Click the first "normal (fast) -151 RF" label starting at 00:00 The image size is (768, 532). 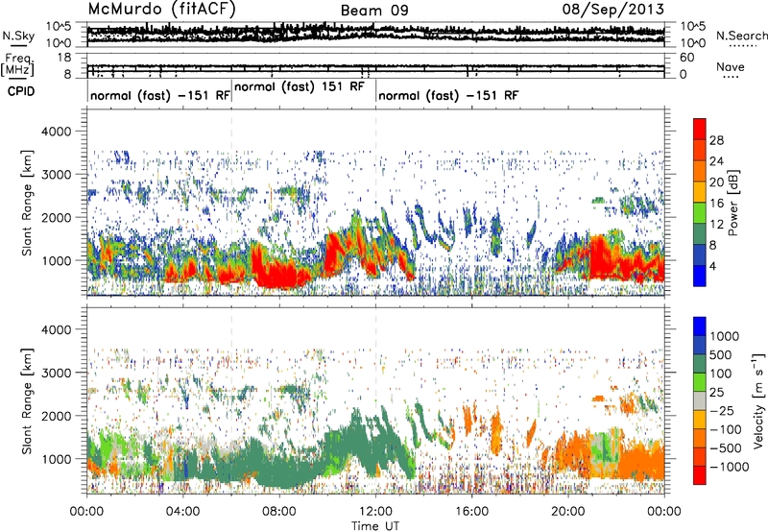tap(160, 95)
